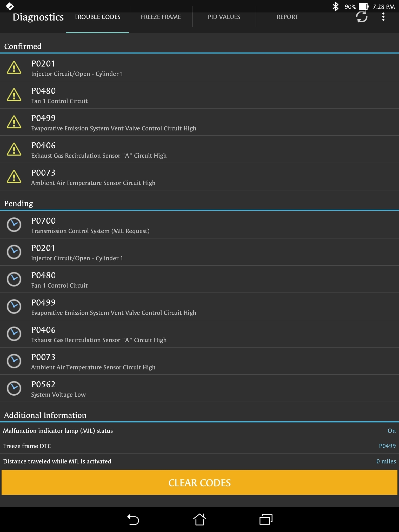Open the recent apps switcher icon
This screenshot has height=532, width=399.
266,520
